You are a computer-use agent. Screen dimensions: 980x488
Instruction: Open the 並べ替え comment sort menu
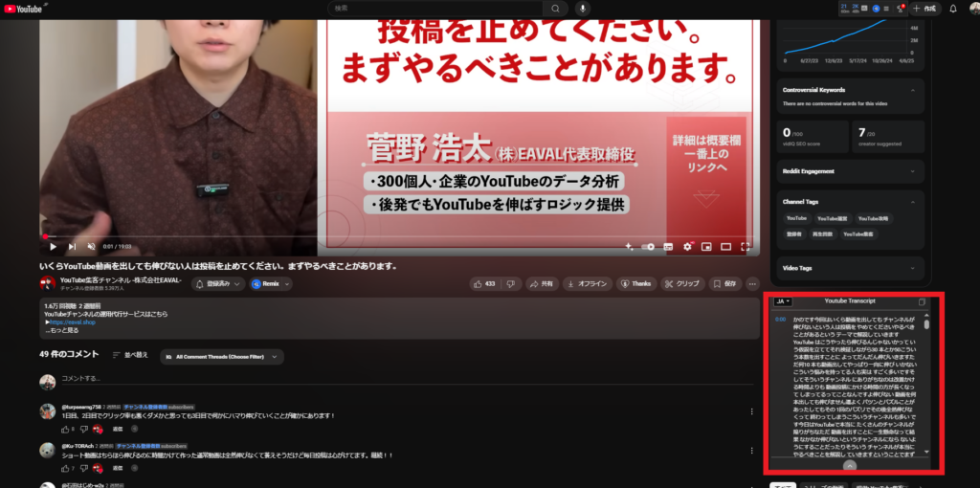130,355
